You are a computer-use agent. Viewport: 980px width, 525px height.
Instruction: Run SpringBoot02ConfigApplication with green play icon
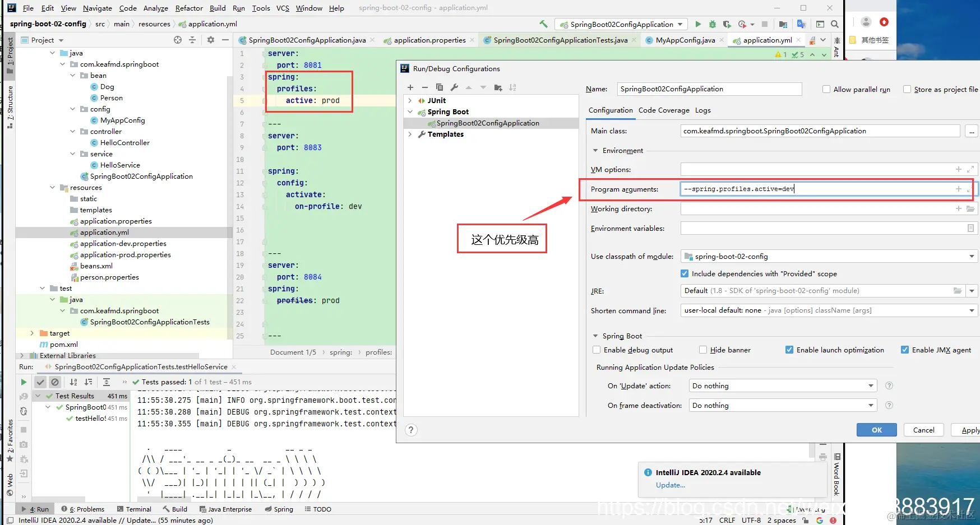click(698, 24)
